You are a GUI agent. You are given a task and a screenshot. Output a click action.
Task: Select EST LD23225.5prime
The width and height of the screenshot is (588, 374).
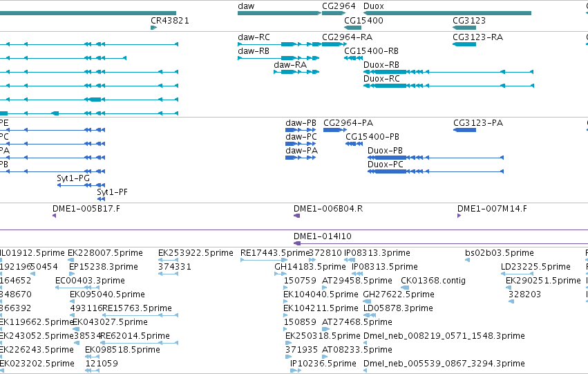(x=517, y=274)
